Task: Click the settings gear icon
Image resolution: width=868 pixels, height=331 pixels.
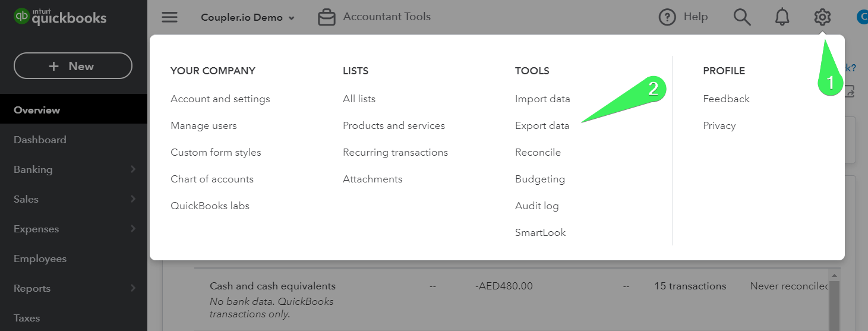Action: point(822,17)
